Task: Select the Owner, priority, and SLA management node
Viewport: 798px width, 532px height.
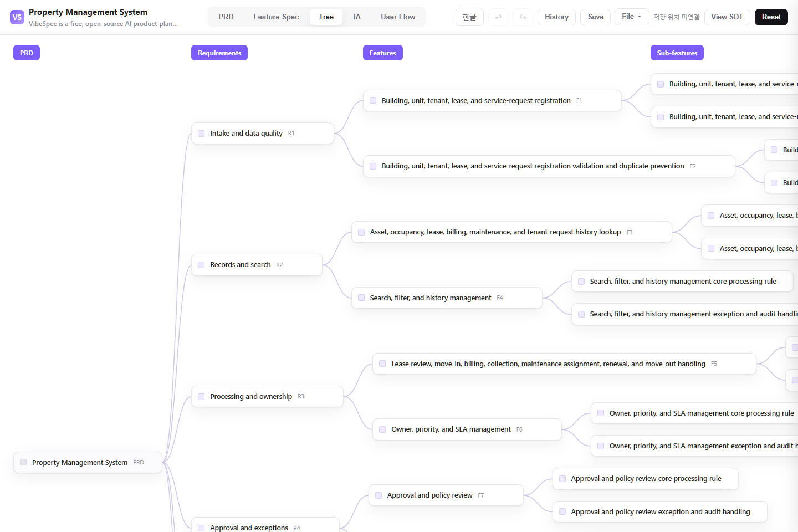Action: coord(467,429)
